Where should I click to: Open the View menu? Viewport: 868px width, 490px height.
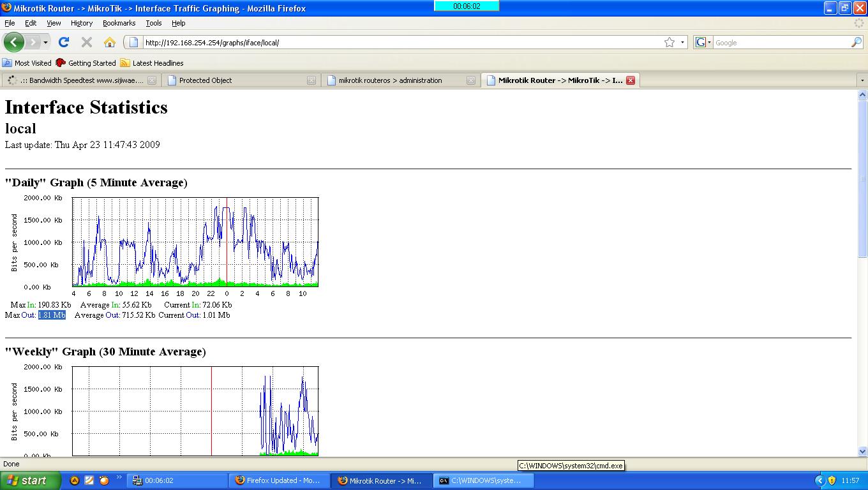[54, 23]
